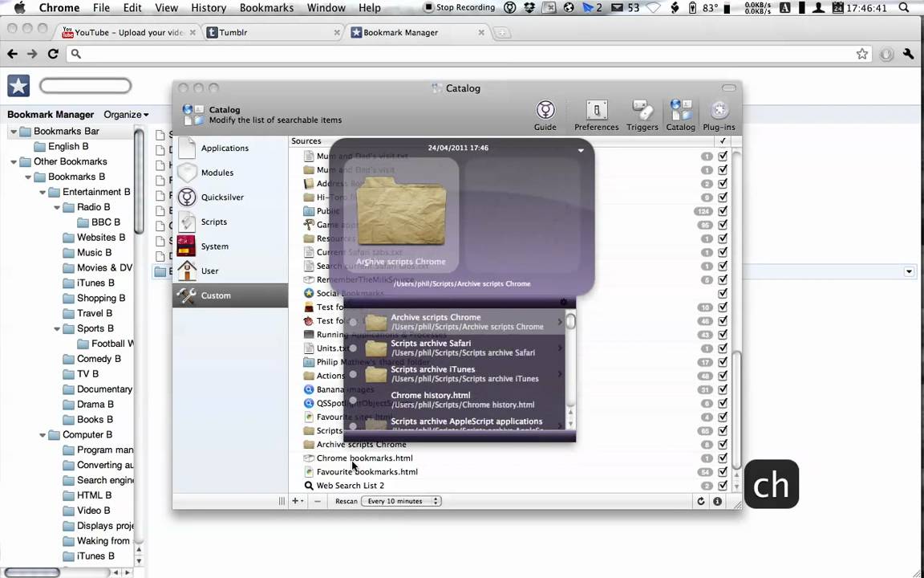Select Custom in the Catalog sidebar
The image size is (924, 578).
point(230,295)
